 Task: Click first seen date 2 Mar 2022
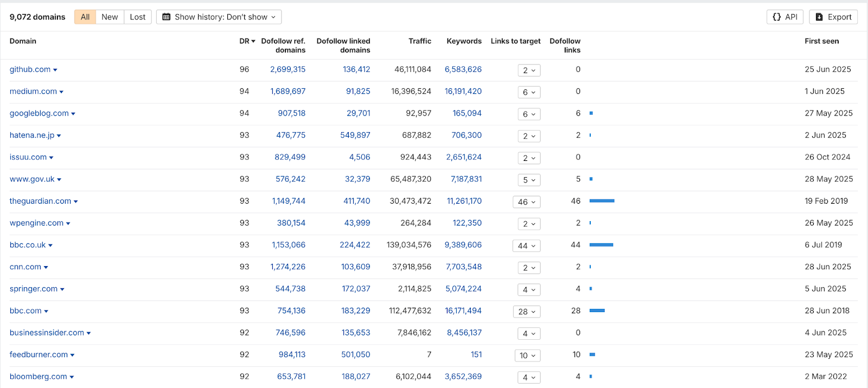826,377
